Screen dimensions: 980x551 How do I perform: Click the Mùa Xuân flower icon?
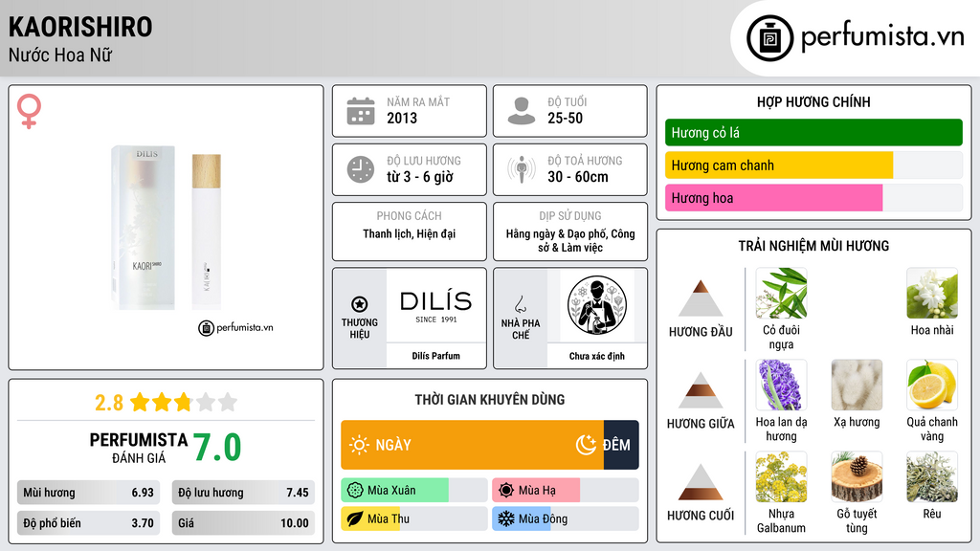point(355,491)
